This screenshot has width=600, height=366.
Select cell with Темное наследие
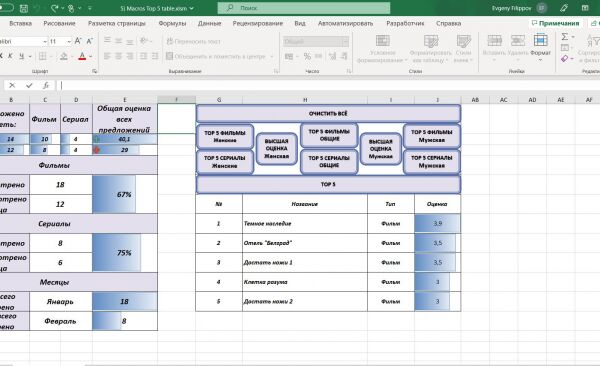click(x=305, y=224)
